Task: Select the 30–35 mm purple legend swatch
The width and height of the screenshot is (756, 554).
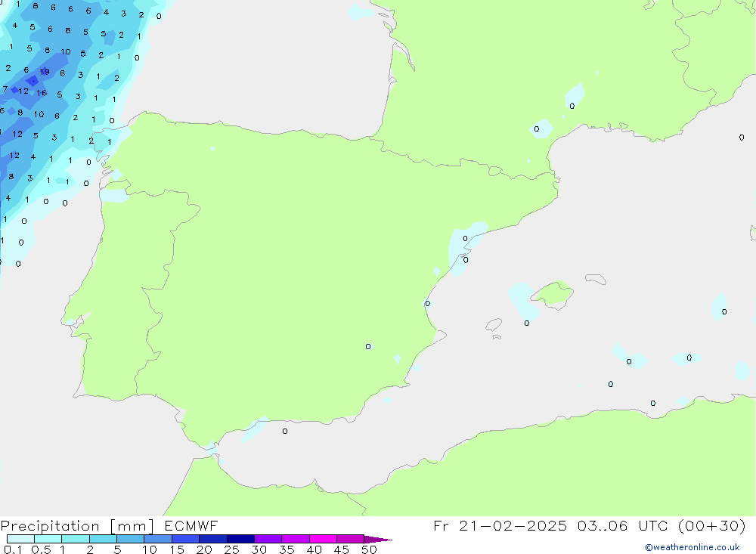Action: point(268,539)
